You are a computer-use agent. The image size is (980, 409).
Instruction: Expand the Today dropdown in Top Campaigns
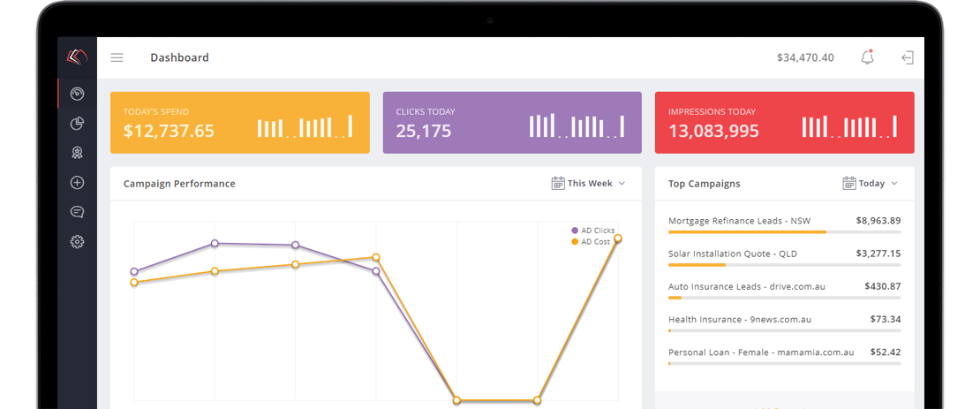[870, 184]
